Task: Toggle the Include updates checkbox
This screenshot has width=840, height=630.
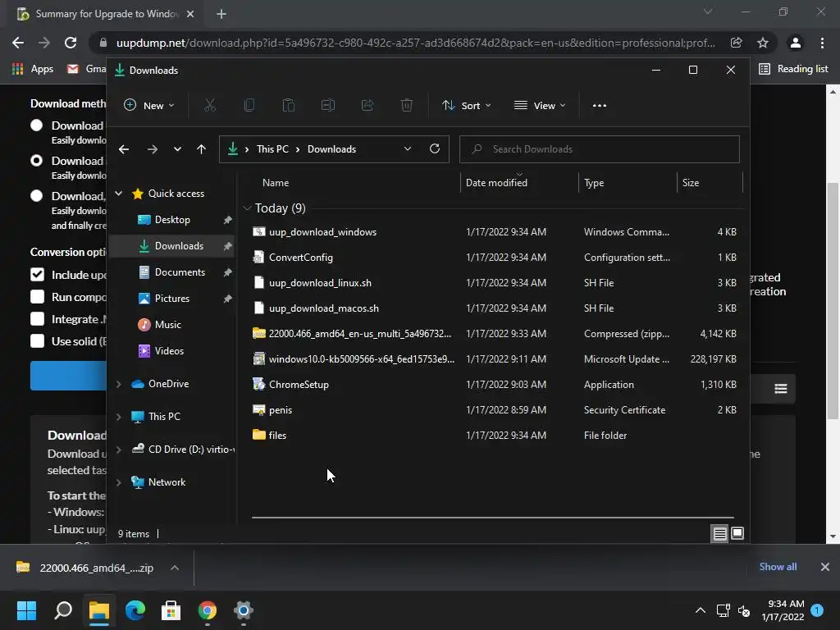Action: click(37, 275)
